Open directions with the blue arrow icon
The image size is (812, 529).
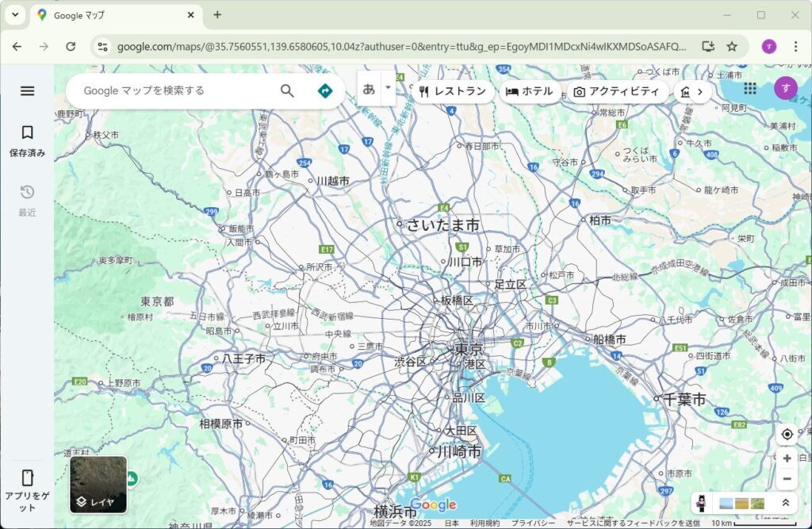[x=324, y=90]
